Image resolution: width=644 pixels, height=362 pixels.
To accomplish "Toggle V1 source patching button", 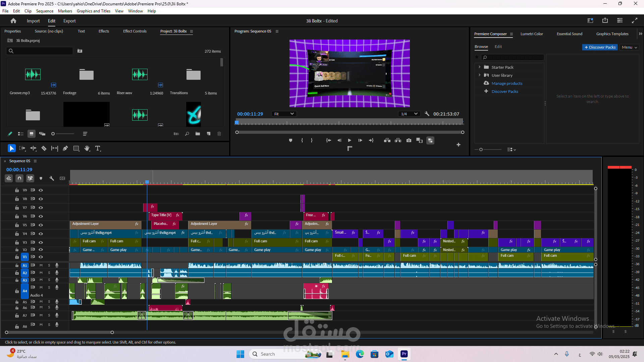I will tap(25, 257).
